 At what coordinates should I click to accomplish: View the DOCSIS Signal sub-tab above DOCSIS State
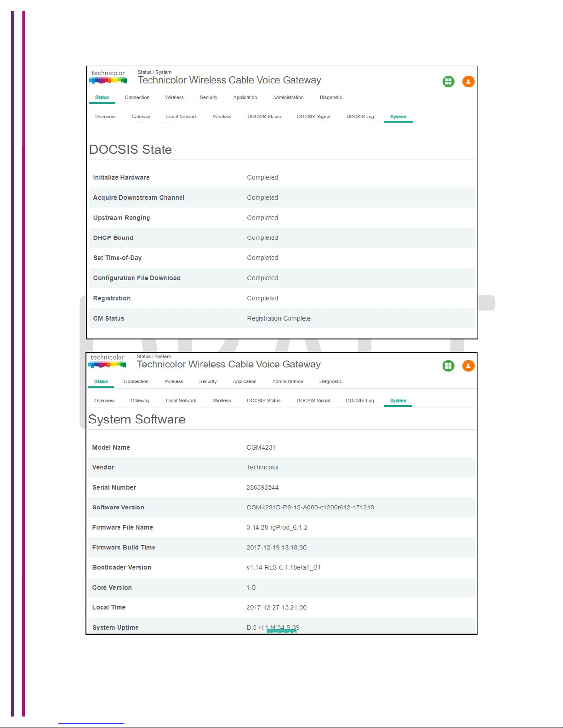314,117
